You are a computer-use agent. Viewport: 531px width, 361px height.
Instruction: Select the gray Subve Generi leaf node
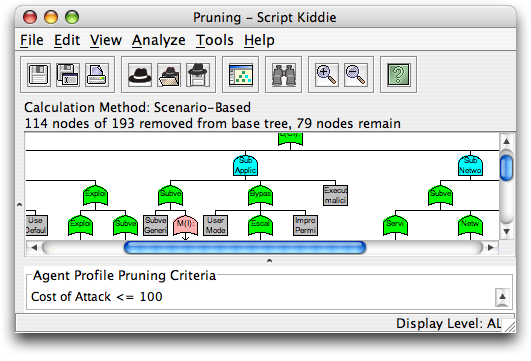click(155, 225)
